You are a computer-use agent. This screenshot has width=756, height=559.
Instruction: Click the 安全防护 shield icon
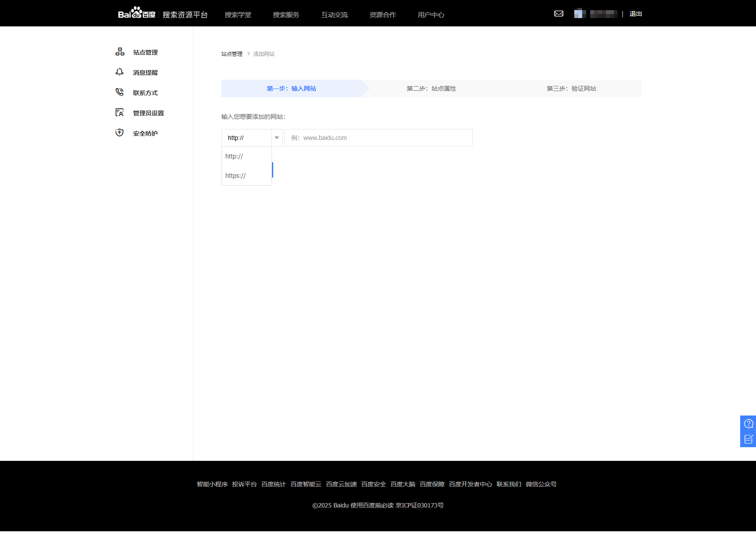(119, 133)
